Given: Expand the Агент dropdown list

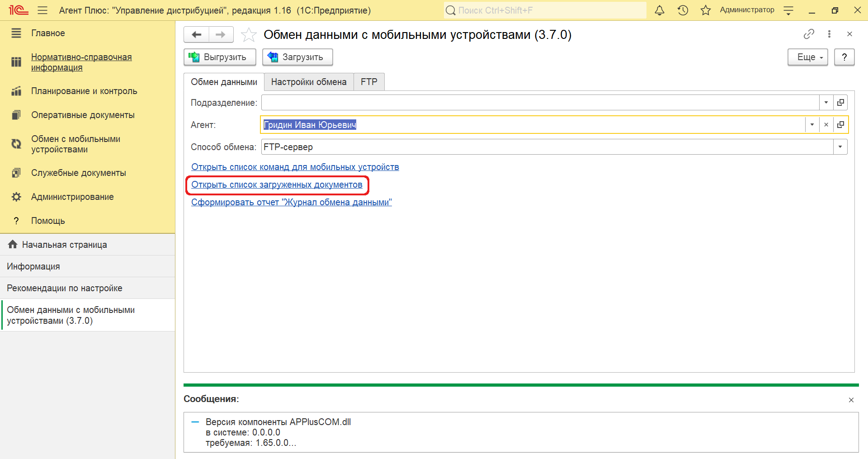Looking at the screenshot, I should 812,125.
